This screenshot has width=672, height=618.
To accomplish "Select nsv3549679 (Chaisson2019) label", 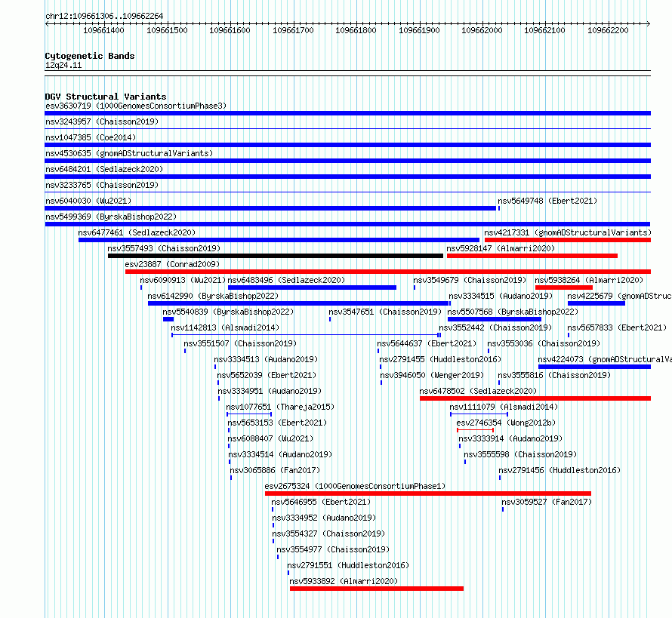I will click(470, 280).
